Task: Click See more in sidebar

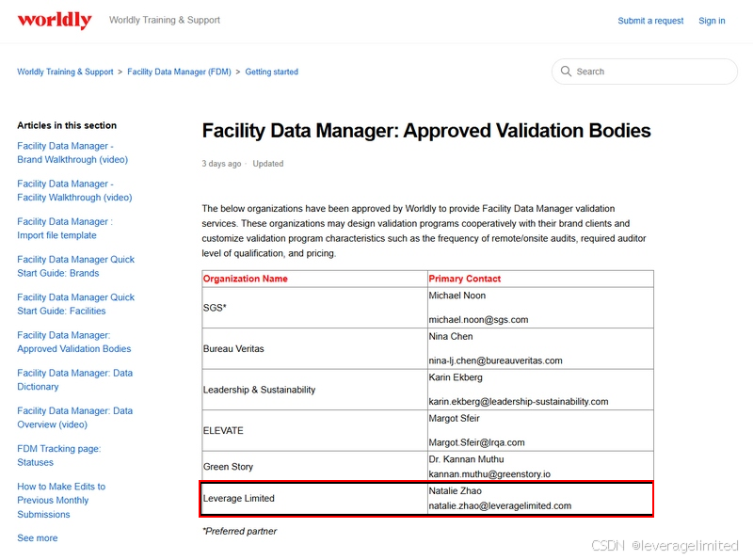Action: pos(37,538)
